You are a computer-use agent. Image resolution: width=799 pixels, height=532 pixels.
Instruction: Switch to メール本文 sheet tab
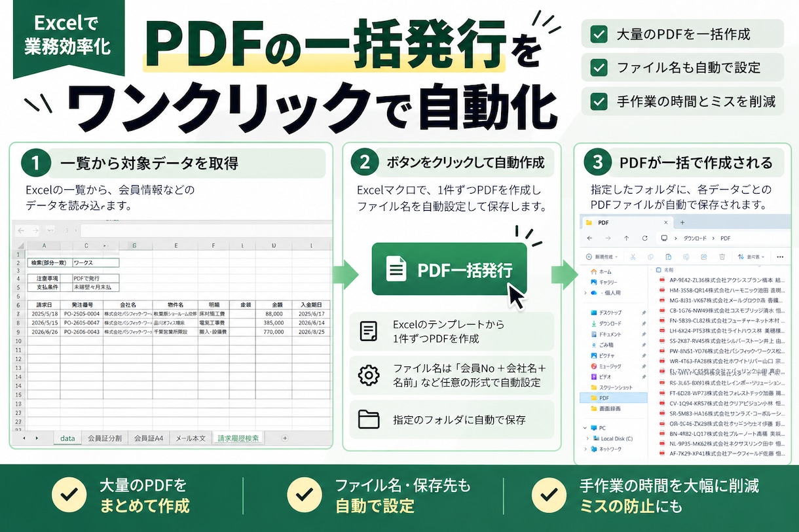tap(191, 438)
